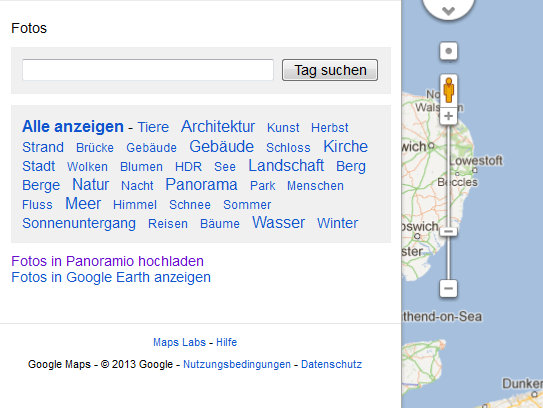Screen dimensions: 543x408
Task: Choose the Sommer tag
Action: tap(247, 205)
